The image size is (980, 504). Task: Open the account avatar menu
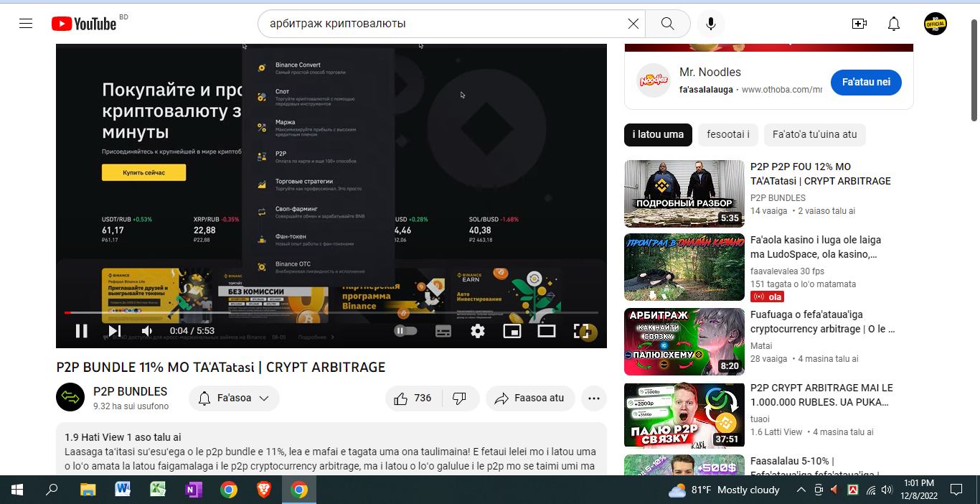(x=936, y=24)
